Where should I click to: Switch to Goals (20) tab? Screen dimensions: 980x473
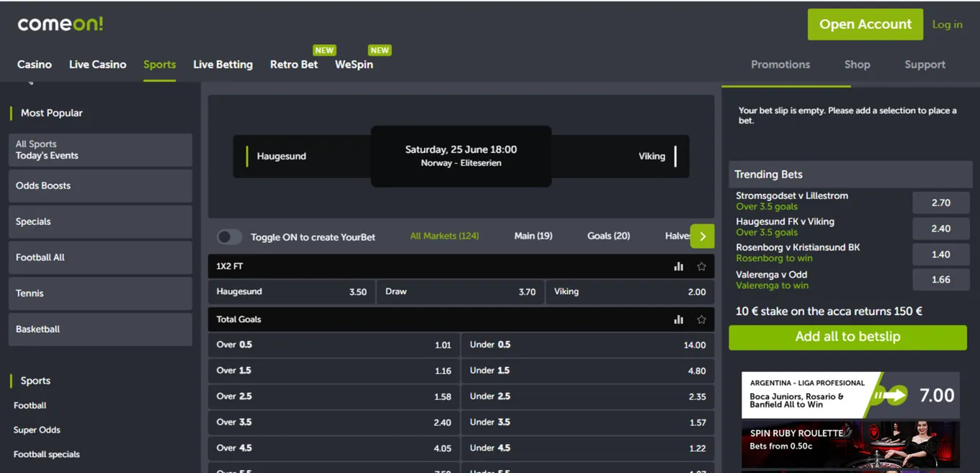pyautogui.click(x=608, y=236)
